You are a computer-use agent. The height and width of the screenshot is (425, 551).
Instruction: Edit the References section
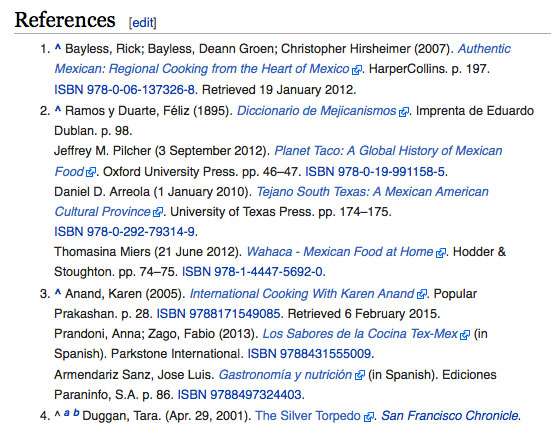[x=143, y=22]
